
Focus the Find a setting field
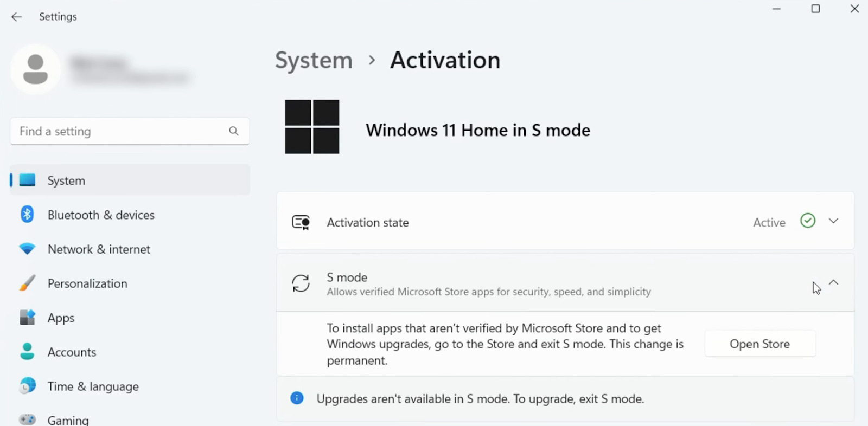coord(130,131)
